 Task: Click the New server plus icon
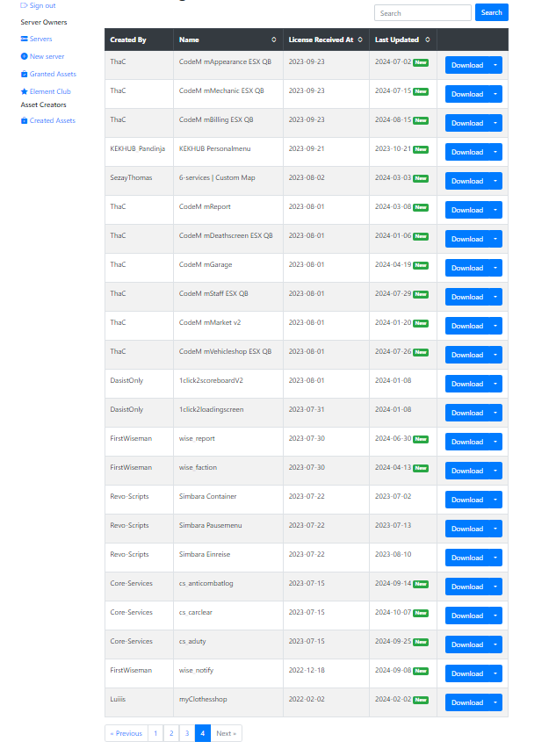24,56
